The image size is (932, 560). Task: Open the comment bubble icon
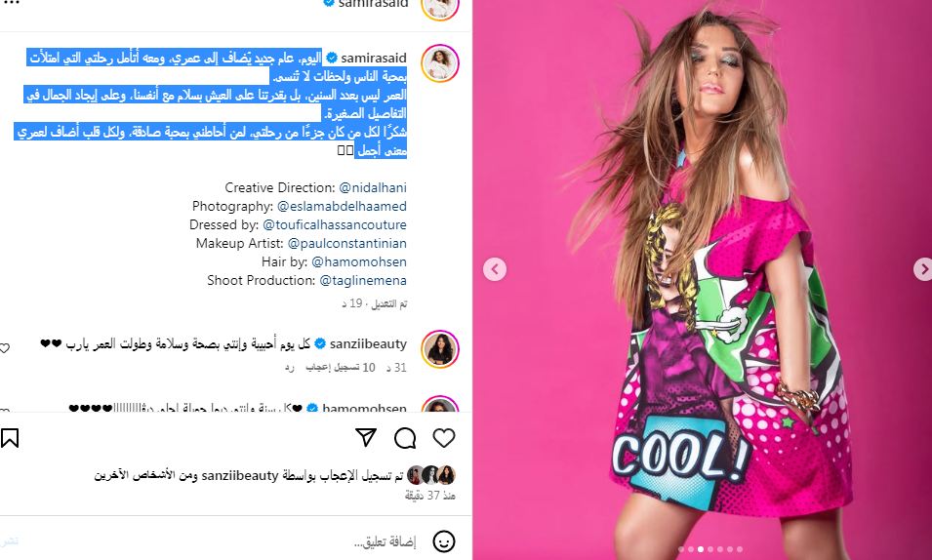pyautogui.click(x=405, y=438)
